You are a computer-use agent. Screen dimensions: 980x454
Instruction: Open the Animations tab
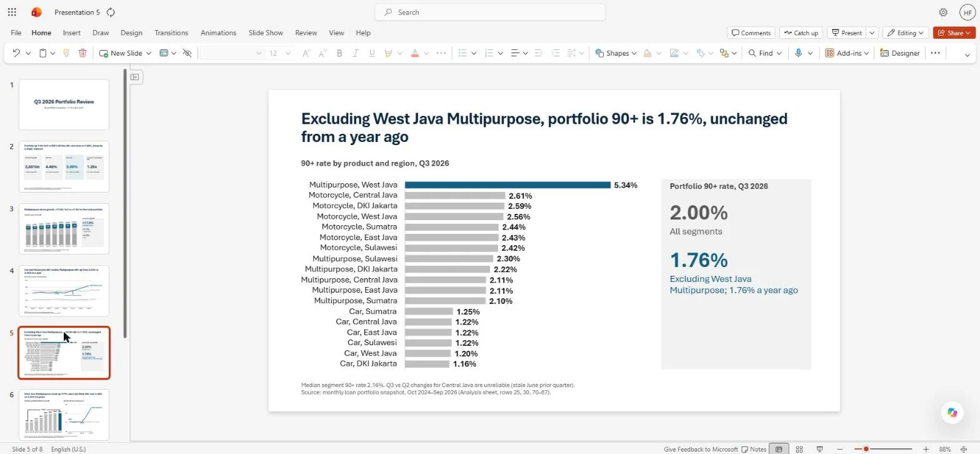218,33
